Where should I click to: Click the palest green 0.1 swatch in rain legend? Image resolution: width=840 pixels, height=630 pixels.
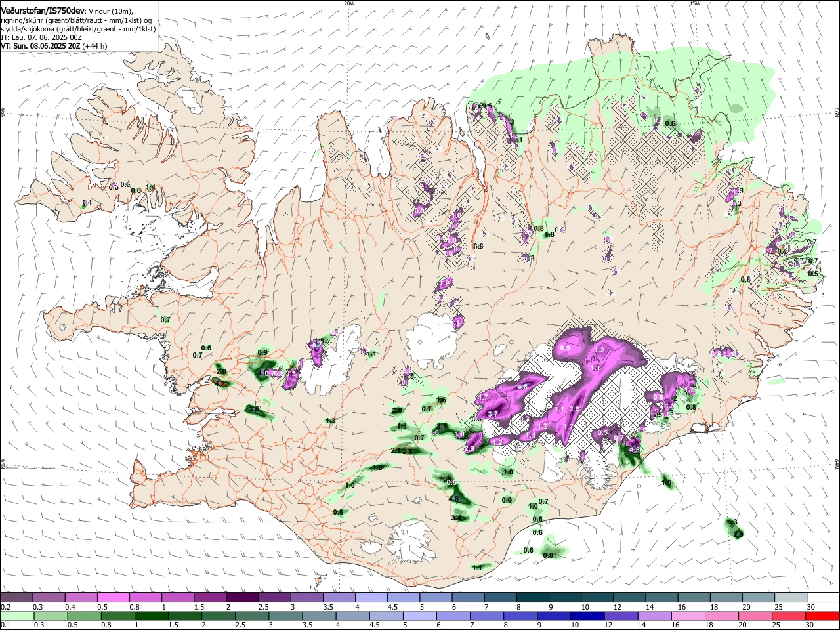click(x=16, y=616)
